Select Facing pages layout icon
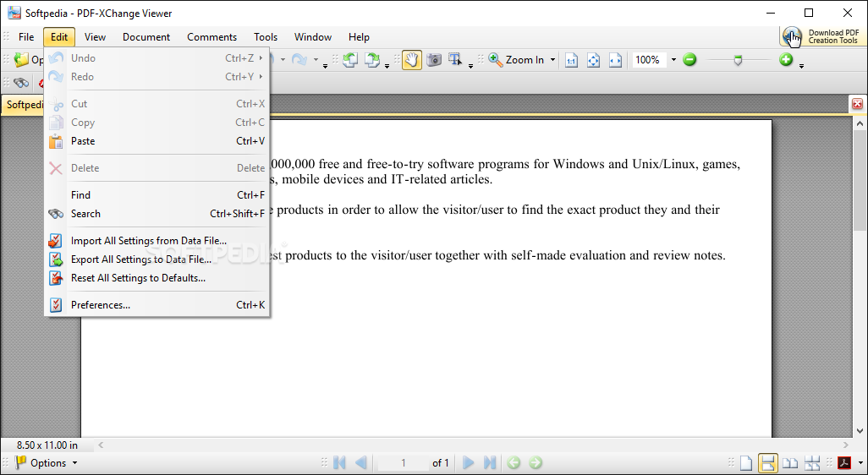The height and width of the screenshot is (475, 868). [x=790, y=463]
